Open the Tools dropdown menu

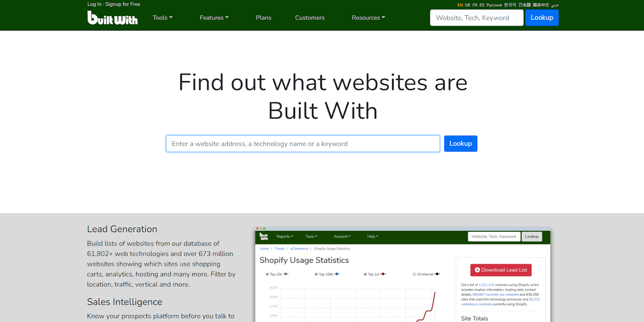click(163, 18)
